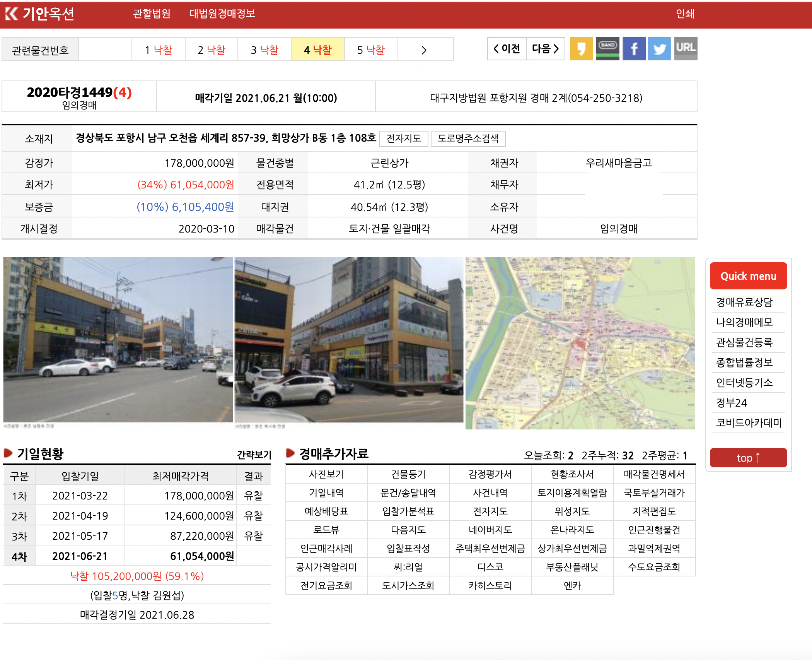This screenshot has width=812, height=660.
Task: Click the top ↑ button
Action: click(748, 458)
